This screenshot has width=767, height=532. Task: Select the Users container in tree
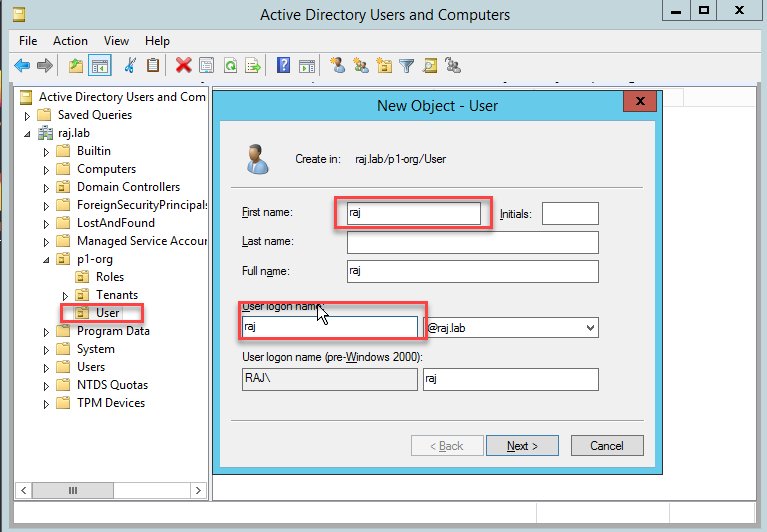coord(90,367)
